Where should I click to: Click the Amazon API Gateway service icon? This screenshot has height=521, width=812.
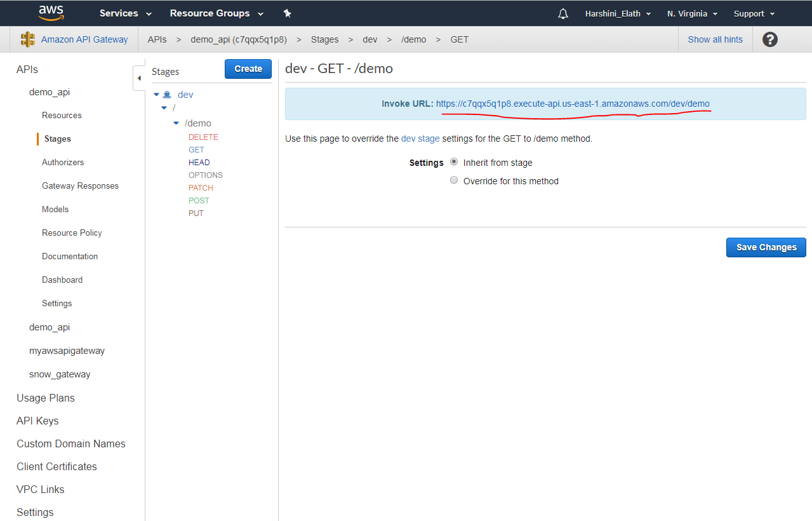(x=28, y=39)
